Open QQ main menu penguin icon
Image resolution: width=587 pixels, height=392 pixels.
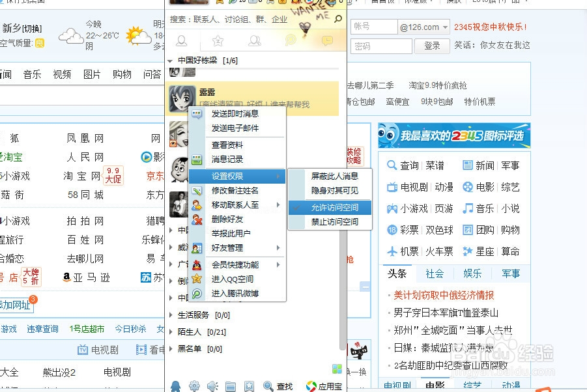175,386
